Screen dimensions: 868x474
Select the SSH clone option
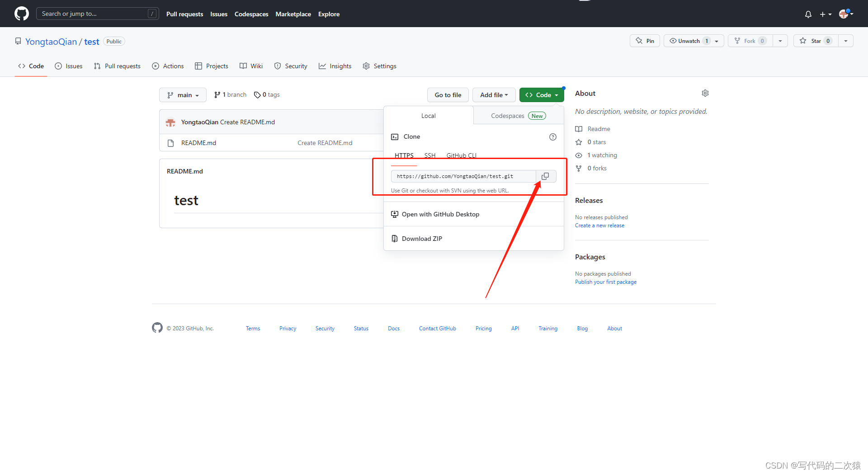click(430, 155)
